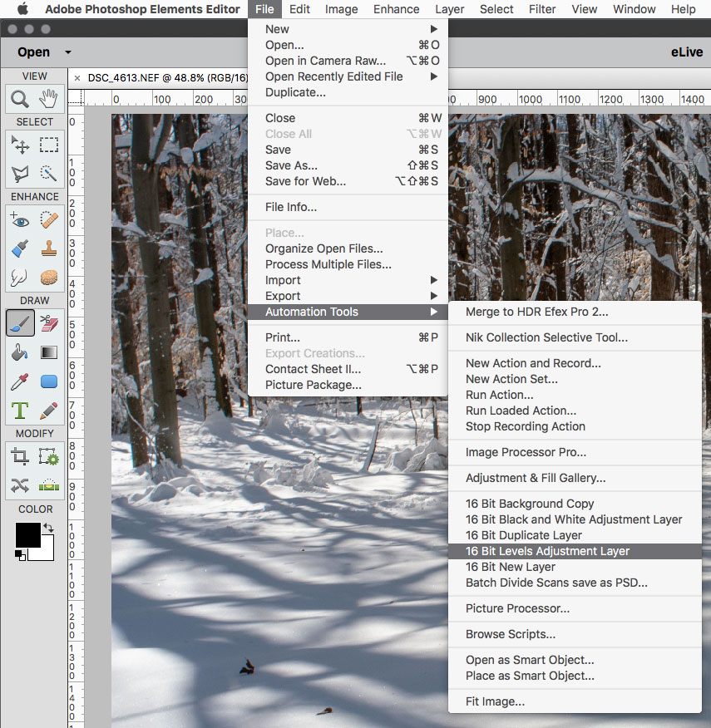Choose the Eyedropper tool
711x728 pixels.
pyautogui.click(x=18, y=381)
